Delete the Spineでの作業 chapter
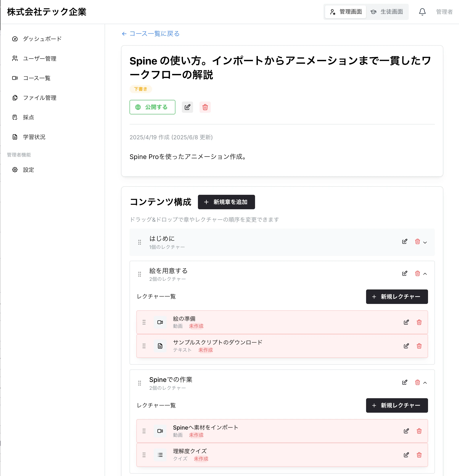This screenshot has height=476, width=459. point(417,382)
